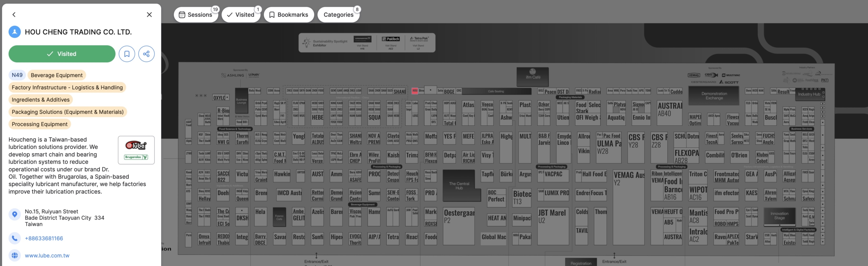This screenshot has width=868, height=266.
Task: Select the Business Lounge block on map
Action: pyautogui.click(x=241, y=101)
